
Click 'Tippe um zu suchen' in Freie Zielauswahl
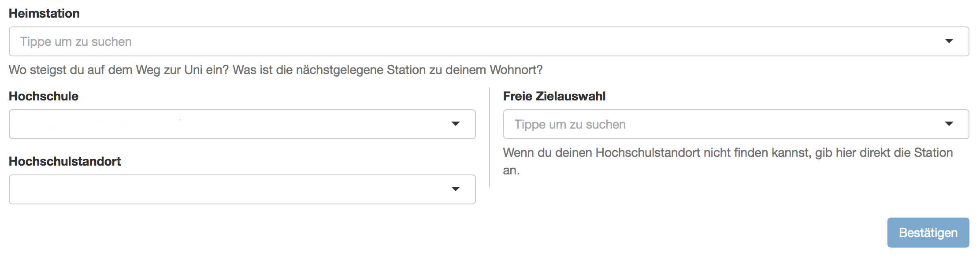570,124
